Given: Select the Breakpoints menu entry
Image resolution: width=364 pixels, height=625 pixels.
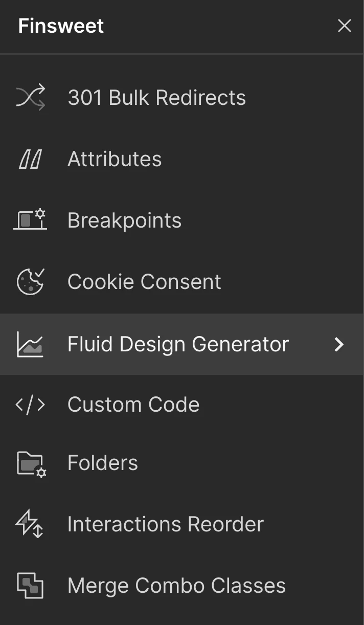Looking at the screenshot, I should [124, 220].
